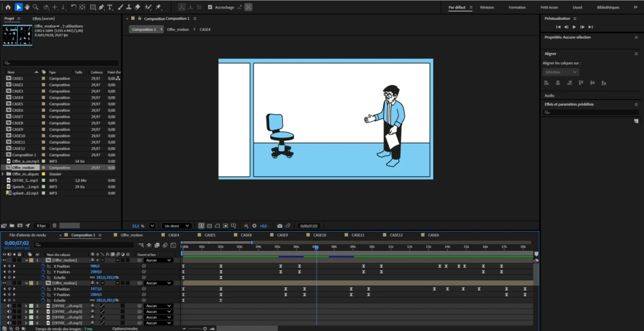Select the Text tool
This screenshot has width=644, height=331.
(110, 7)
